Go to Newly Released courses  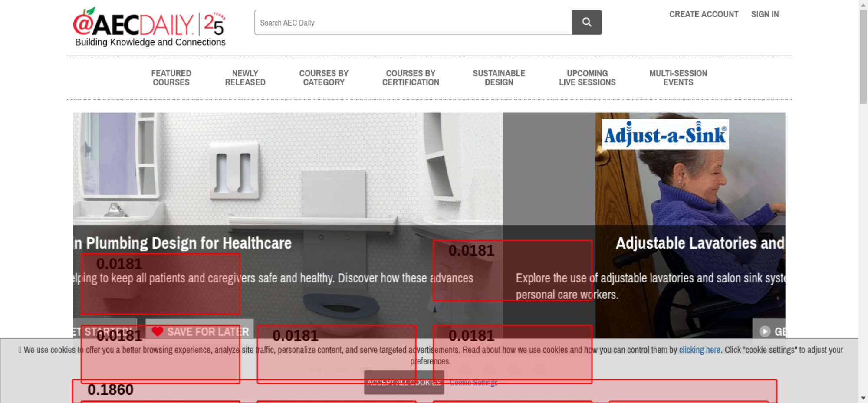click(x=245, y=78)
